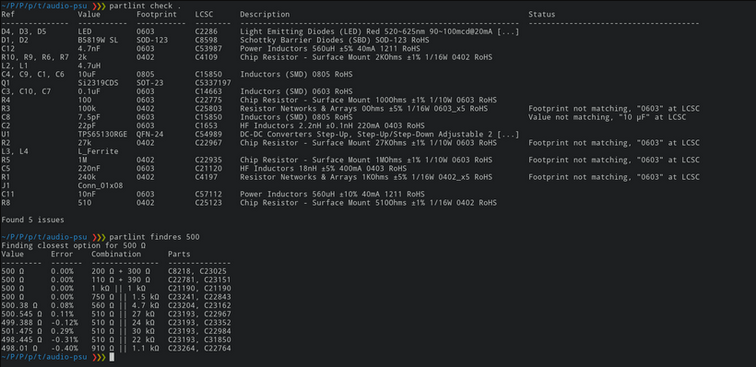The width and height of the screenshot is (756, 367).
Task: Click the terminal cursor at last prompt
Action: [112, 357]
